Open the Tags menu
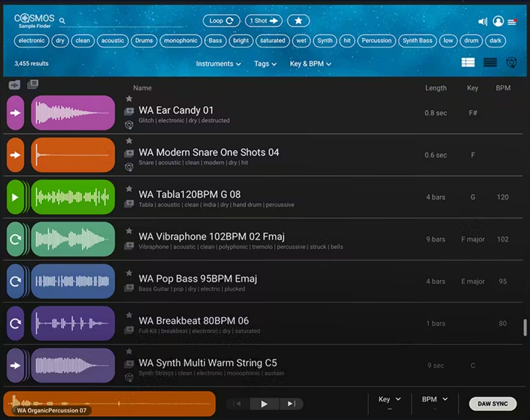530x420 pixels. (265, 64)
